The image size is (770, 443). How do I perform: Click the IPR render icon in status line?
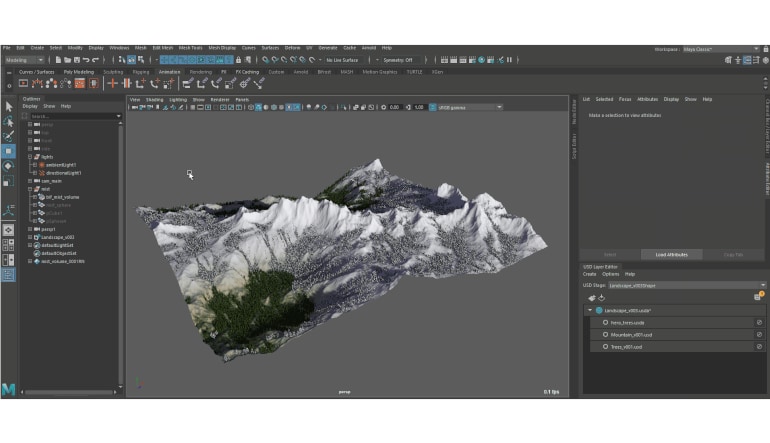(463, 60)
